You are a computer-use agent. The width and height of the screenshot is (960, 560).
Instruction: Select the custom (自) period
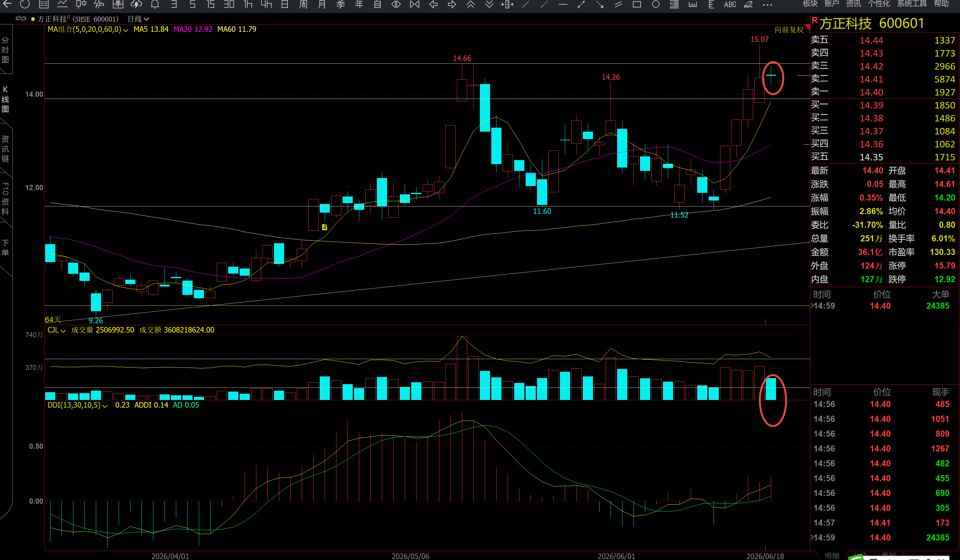tap(378, 4)
